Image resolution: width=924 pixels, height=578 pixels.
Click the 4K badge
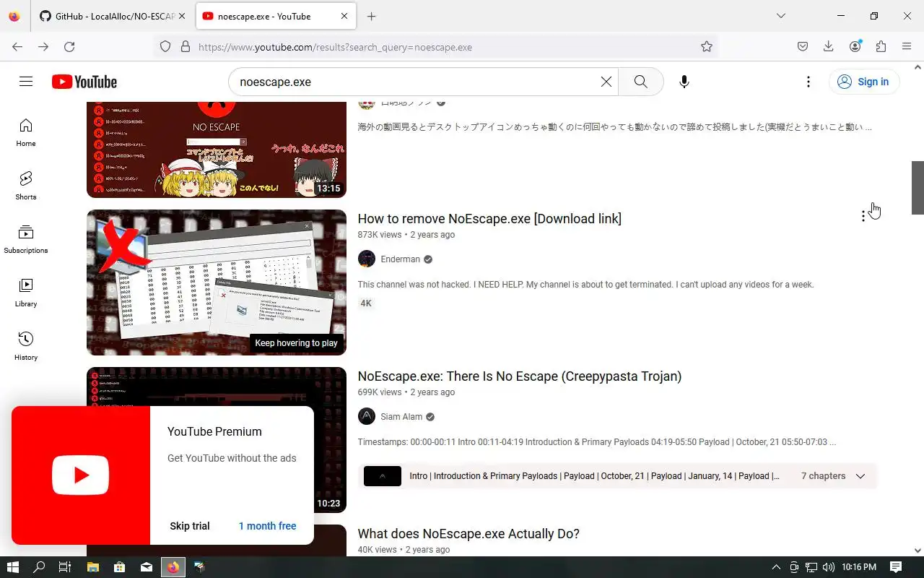366,303
